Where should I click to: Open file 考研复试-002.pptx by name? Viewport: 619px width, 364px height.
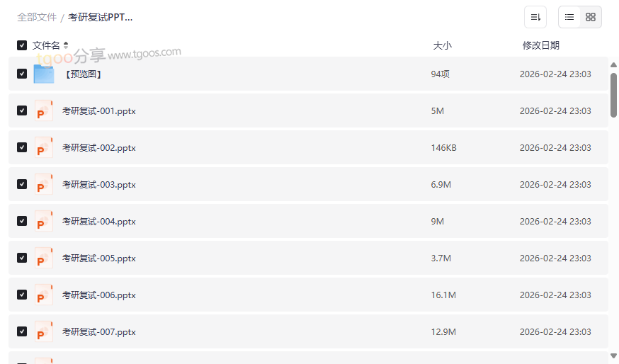point(99,148)
